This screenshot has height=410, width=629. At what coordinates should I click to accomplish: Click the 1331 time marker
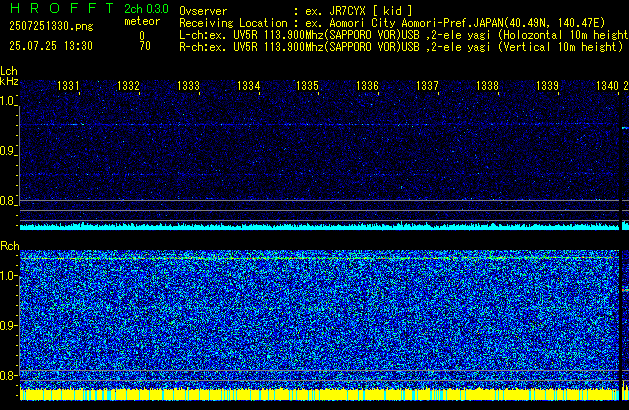click(68, 86)
